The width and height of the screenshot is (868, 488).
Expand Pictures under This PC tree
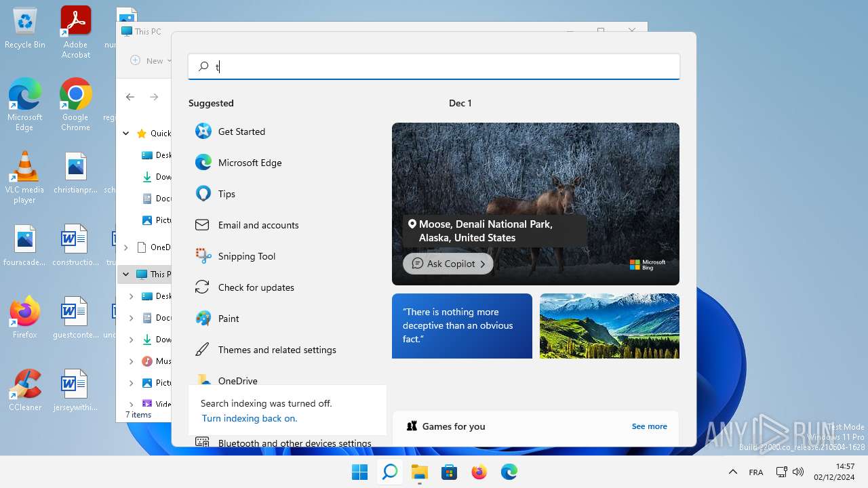tap(132, 383)
